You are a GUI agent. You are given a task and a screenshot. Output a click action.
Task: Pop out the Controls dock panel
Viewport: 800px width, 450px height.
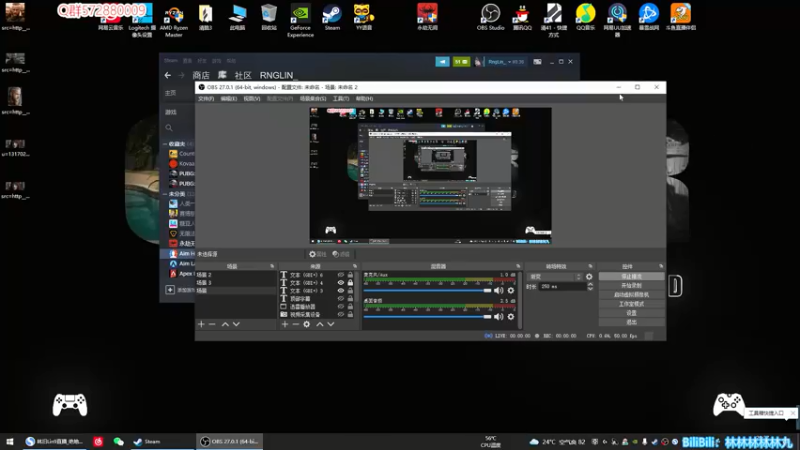point(661,266)
